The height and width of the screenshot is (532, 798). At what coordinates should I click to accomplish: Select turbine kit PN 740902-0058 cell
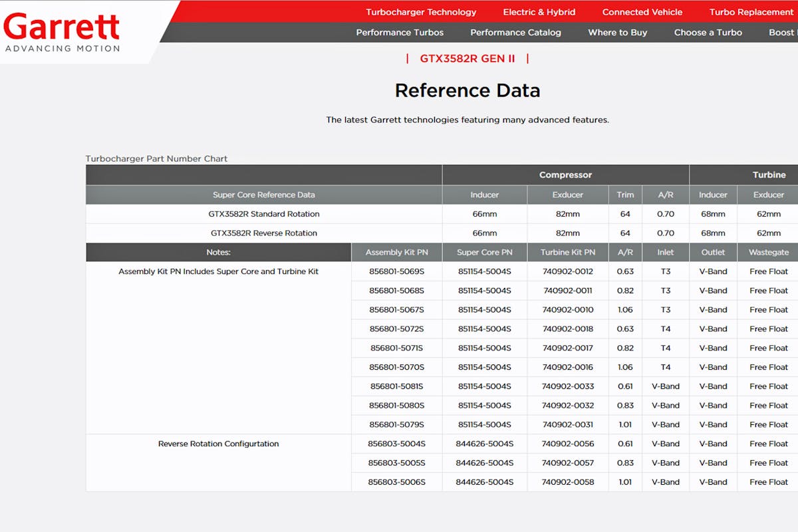[x=567, y=482]
